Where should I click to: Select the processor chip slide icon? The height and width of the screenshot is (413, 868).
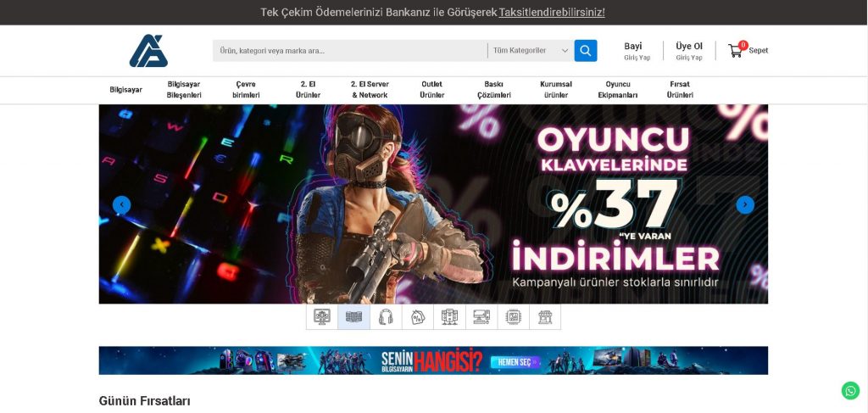(x=513, y=317)
